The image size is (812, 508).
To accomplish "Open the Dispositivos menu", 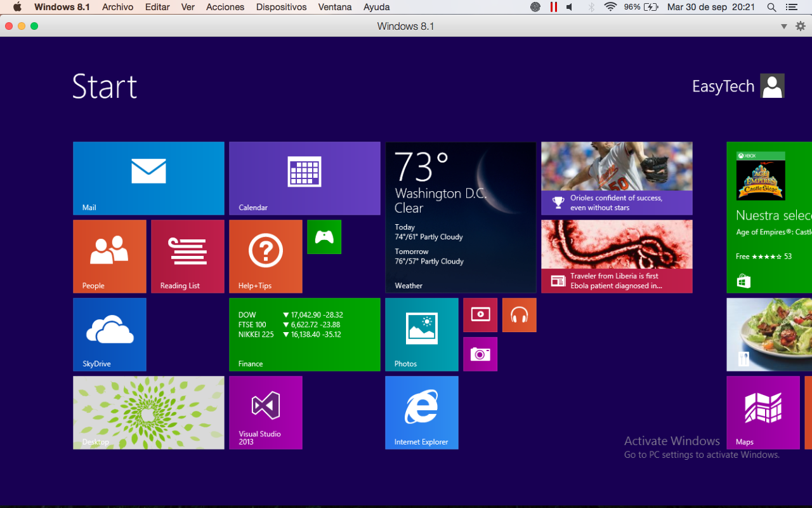I will tap(281, 7).
